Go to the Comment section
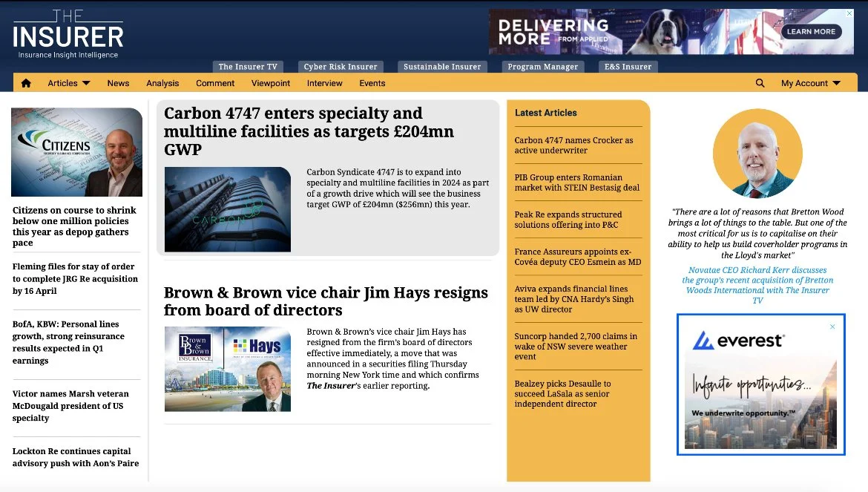 [x=215, y=83]
